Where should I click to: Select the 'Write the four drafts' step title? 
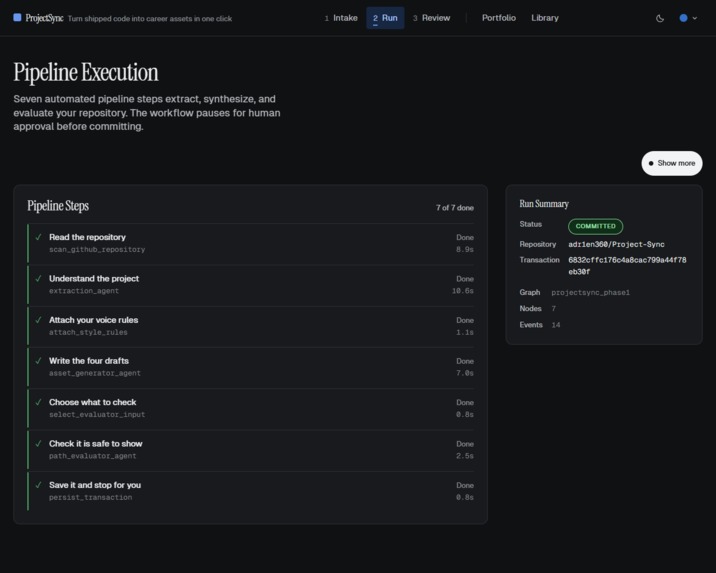click(x=89, y=361)
